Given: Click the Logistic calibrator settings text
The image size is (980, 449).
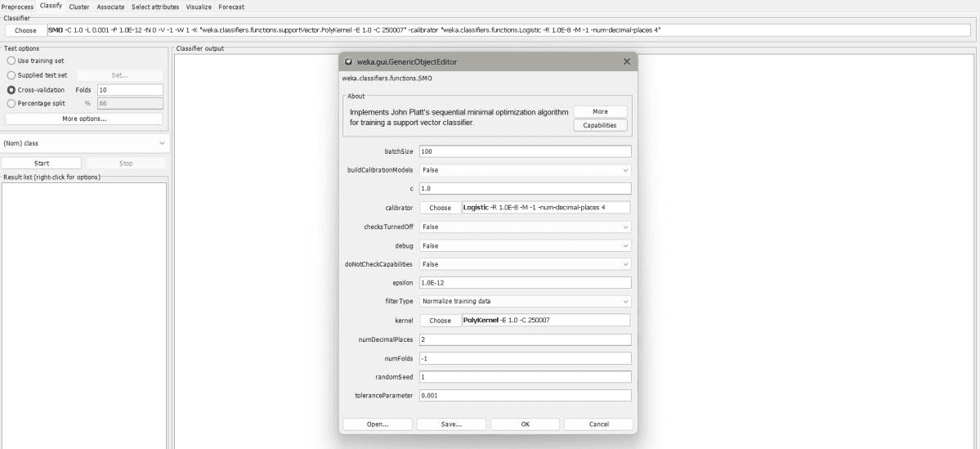Looking at the screenshot, I should pyautogui.click(x=546, y=208).
